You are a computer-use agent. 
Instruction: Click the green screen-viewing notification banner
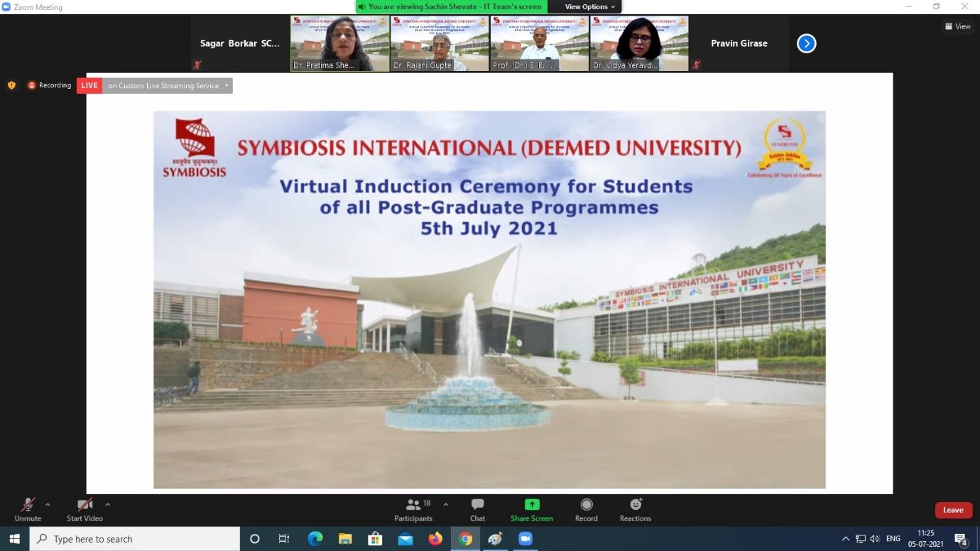tap(452, 7)
